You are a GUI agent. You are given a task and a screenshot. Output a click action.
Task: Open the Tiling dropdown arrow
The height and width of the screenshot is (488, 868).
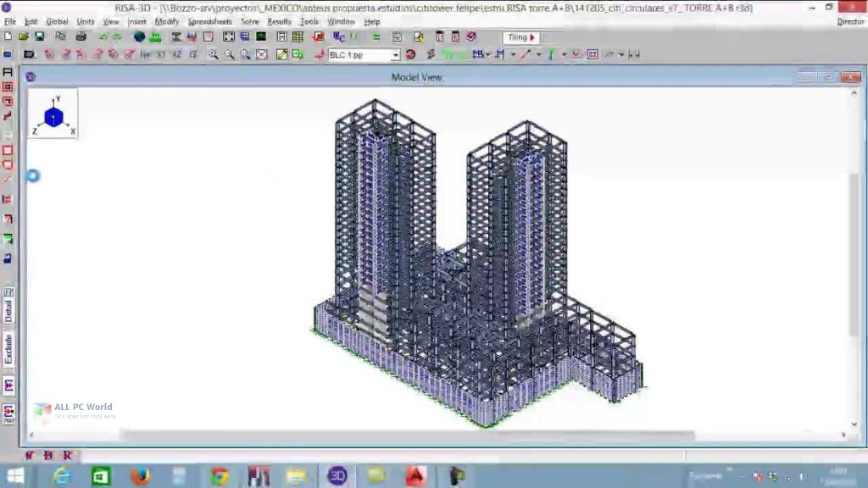[532, 37]
